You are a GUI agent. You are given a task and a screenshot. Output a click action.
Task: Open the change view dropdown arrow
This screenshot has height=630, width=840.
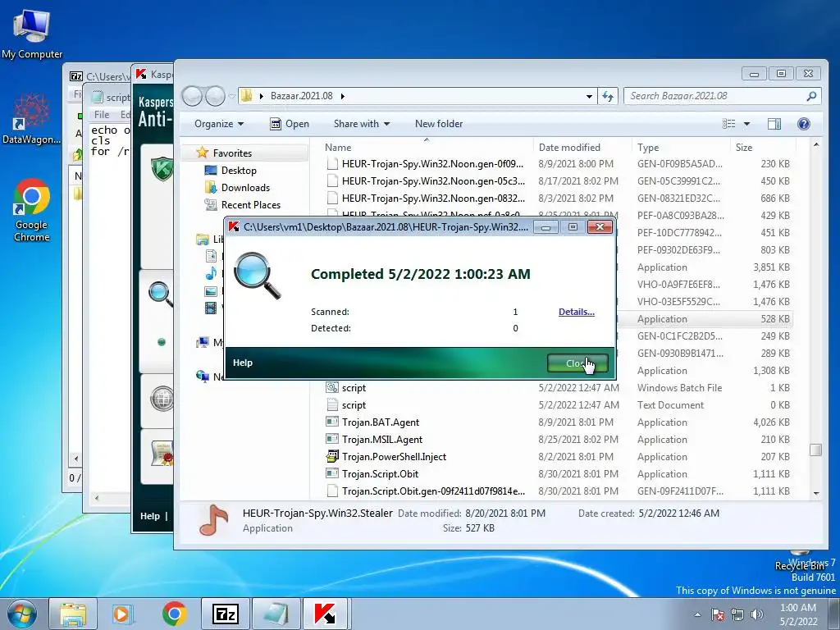746,124
